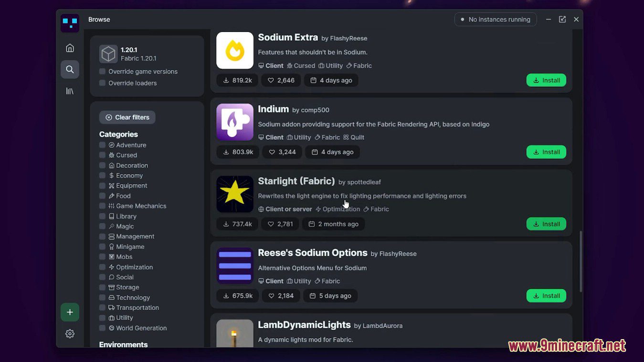Click Starlight Optimization tag
This screenshot has width=644, height=362.
click(338, 209)
